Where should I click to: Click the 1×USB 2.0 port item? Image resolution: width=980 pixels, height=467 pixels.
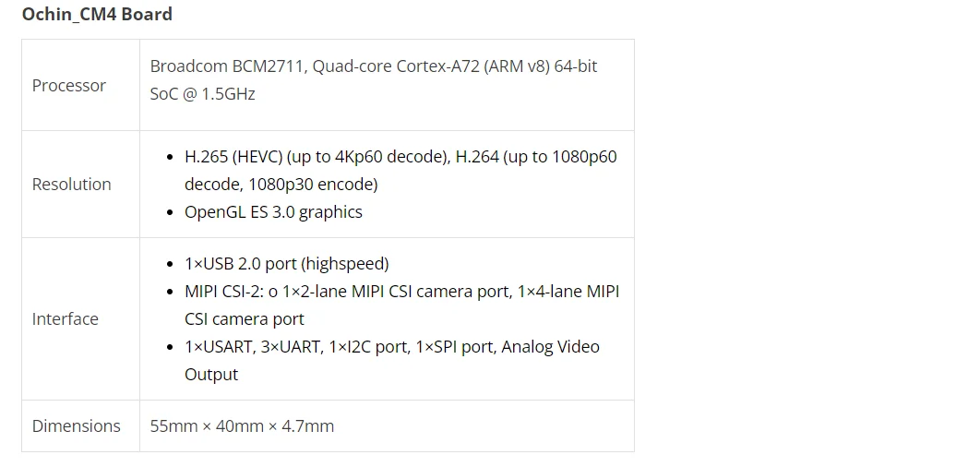coord(286,263)
